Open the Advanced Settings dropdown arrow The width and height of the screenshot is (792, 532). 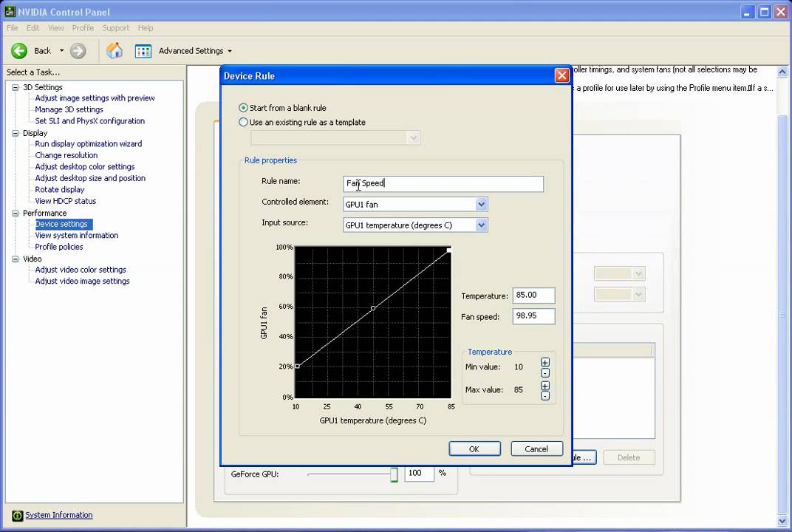pos(230,51)
